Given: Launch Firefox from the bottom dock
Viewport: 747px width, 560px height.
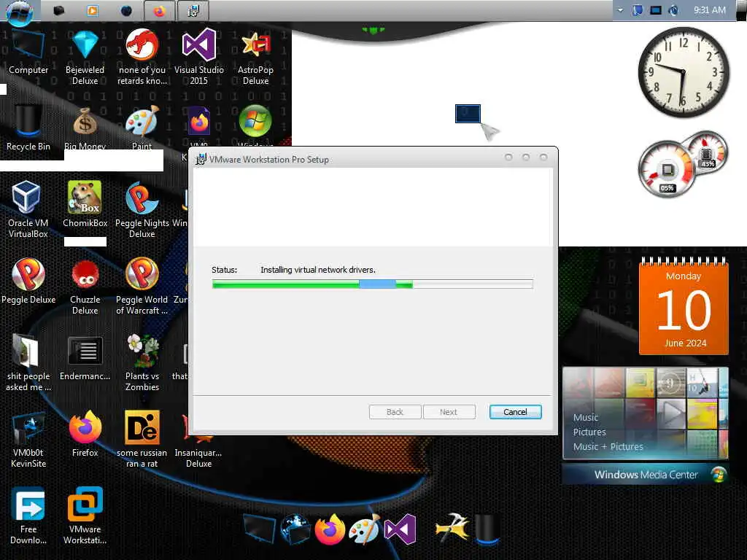Looking at the screenshot, I should click(329, 529).
